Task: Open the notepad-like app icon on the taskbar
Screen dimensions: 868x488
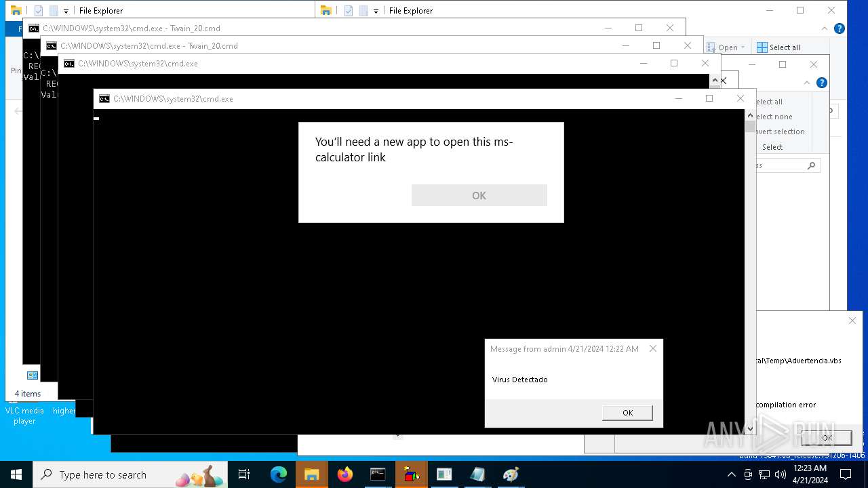Action: click(477, 474)
